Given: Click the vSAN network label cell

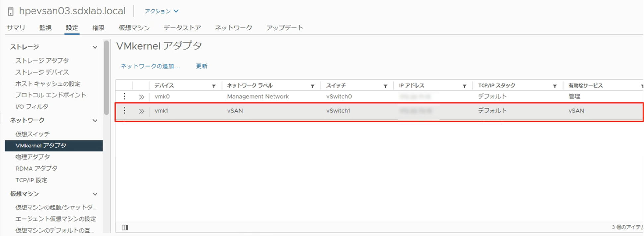Looking at the screenshot, I should pos(235,111).
